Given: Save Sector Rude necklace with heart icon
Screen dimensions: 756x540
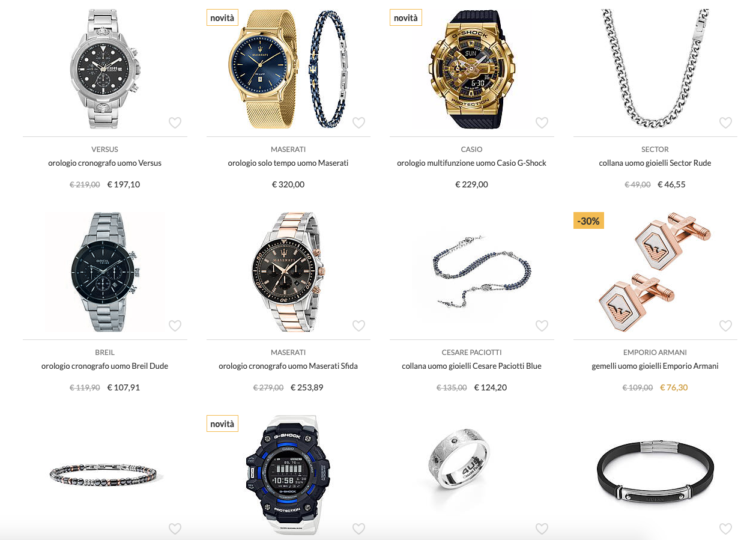Looking at the screenshot, I should [725, 123].
